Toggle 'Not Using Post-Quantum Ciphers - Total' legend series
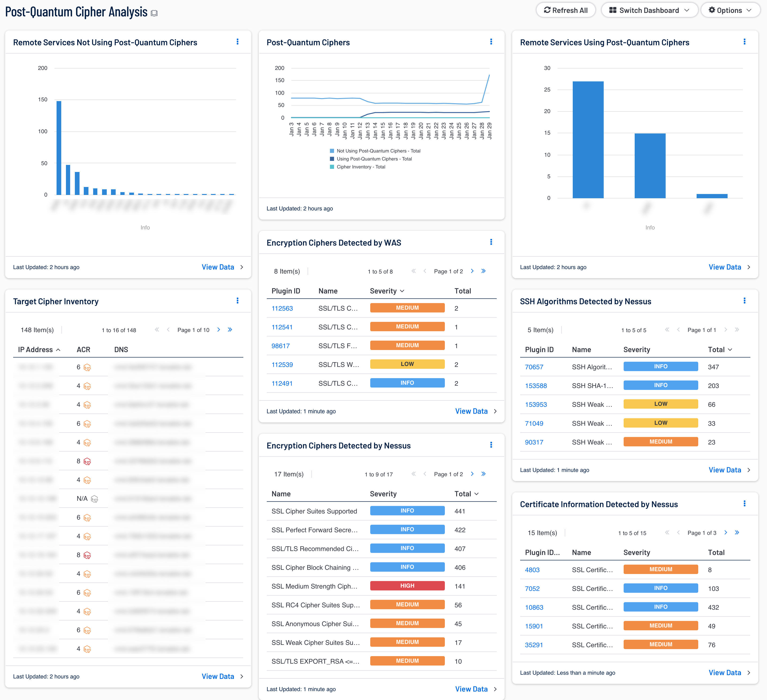767x700 pixels. pyautogui.click(x=378, y=151)
